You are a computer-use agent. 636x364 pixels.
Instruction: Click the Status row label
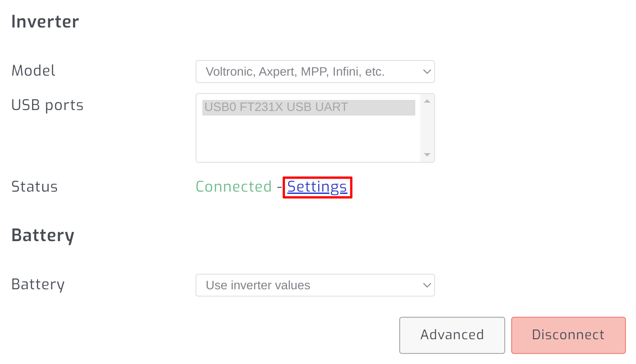point(34,187)
